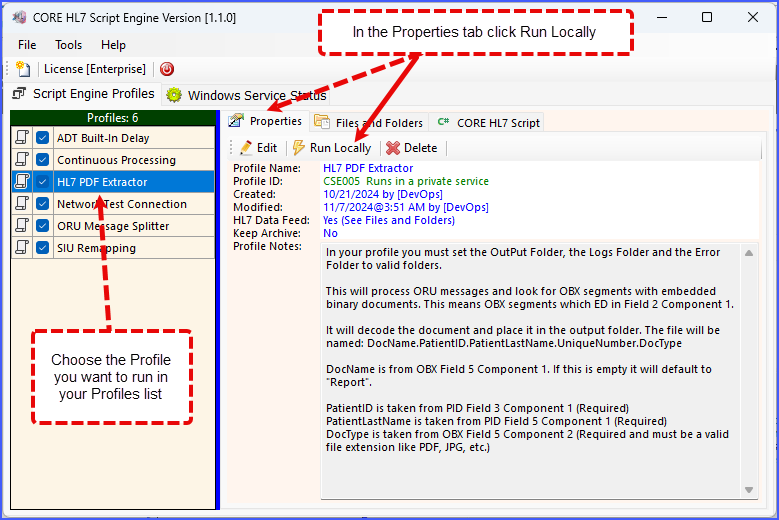Image resolution: width=779 pixels, height=520 pixels.
Task: Click the C# icon on CORE HL7 Script tab
Action: coord(443,122)
